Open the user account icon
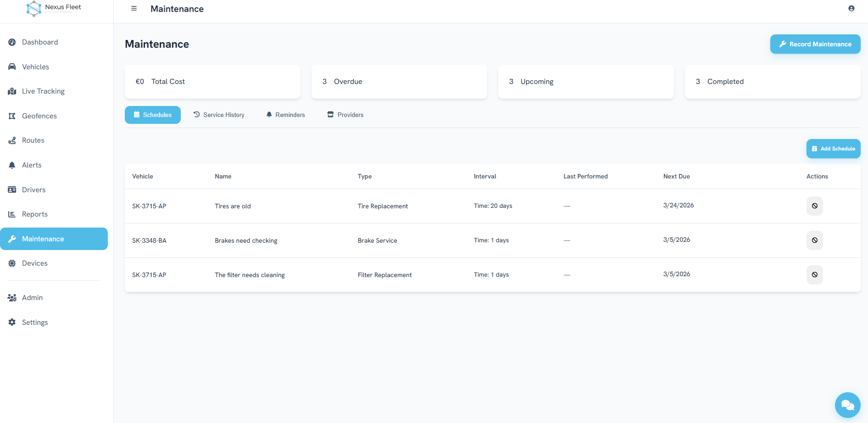868x423 pixels. (851, 8)
